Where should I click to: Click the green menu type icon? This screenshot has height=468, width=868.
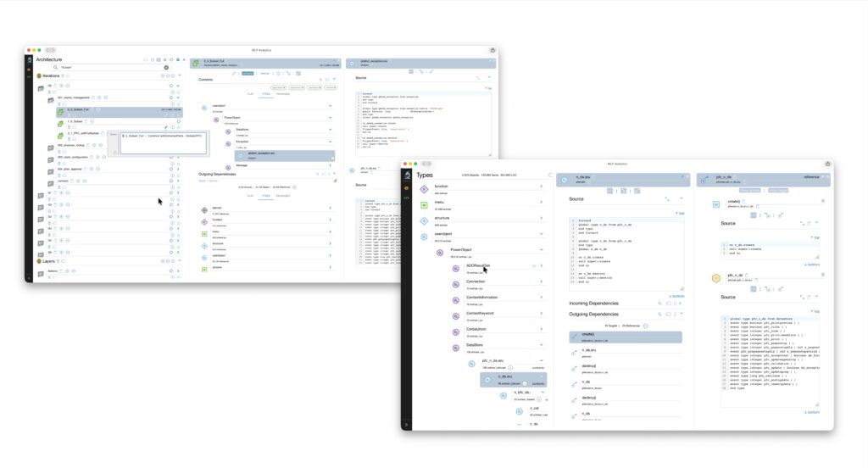click(x=424, y=204)
